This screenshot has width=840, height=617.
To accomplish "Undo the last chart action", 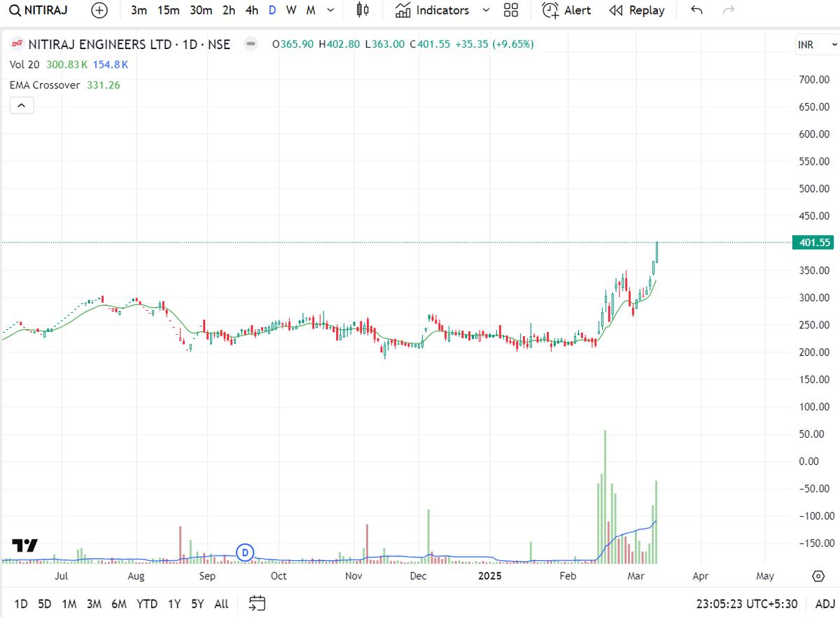I will pos(696,11).
